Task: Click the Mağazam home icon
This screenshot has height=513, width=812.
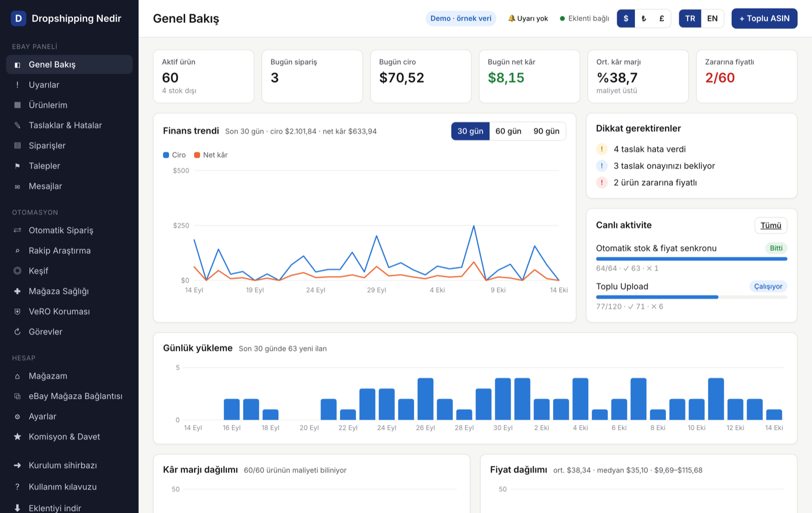Action: [17, 376]
